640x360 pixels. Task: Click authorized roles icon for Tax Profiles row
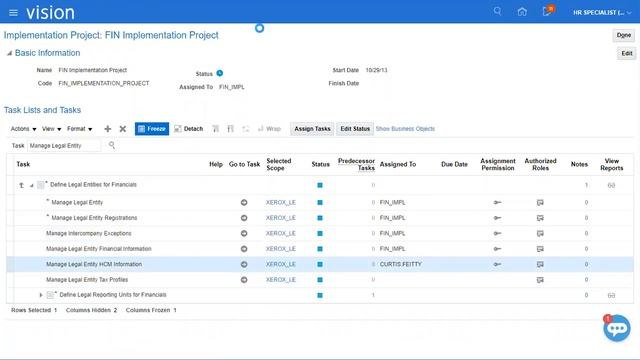click(x=540, y=280)
